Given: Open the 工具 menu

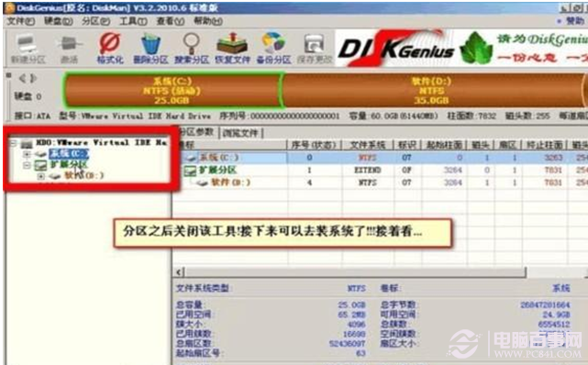Looking at the screenshot, I should [133, 21].
